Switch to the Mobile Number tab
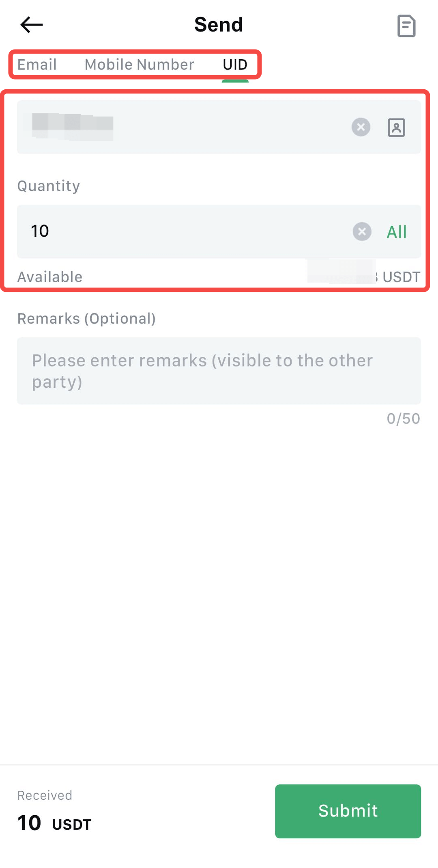The height and width of the screenshot is (868, 438). (139, 65)
